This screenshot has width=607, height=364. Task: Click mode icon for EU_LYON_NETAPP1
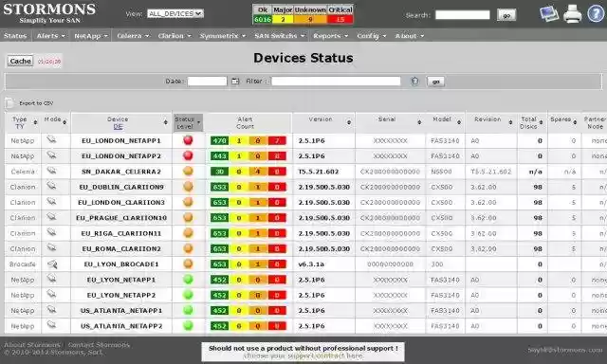click(x=51, y=279)
